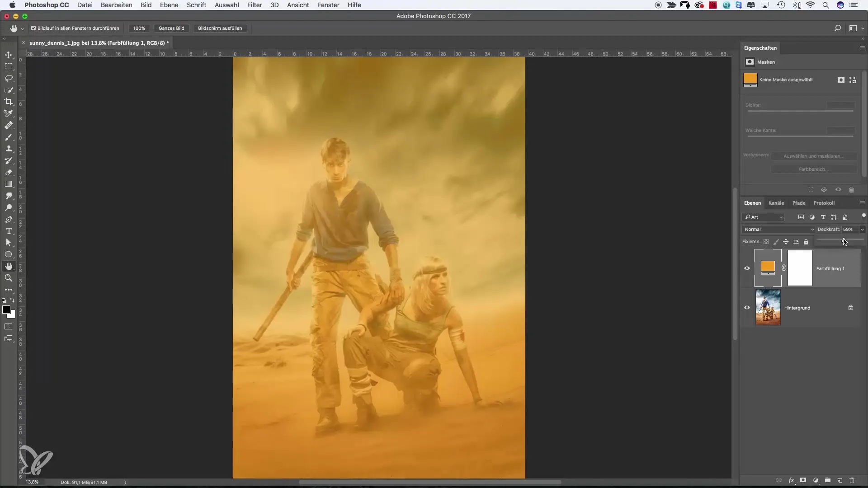
Task: Open the Normal blend mode dropdown
Action: 778,230
